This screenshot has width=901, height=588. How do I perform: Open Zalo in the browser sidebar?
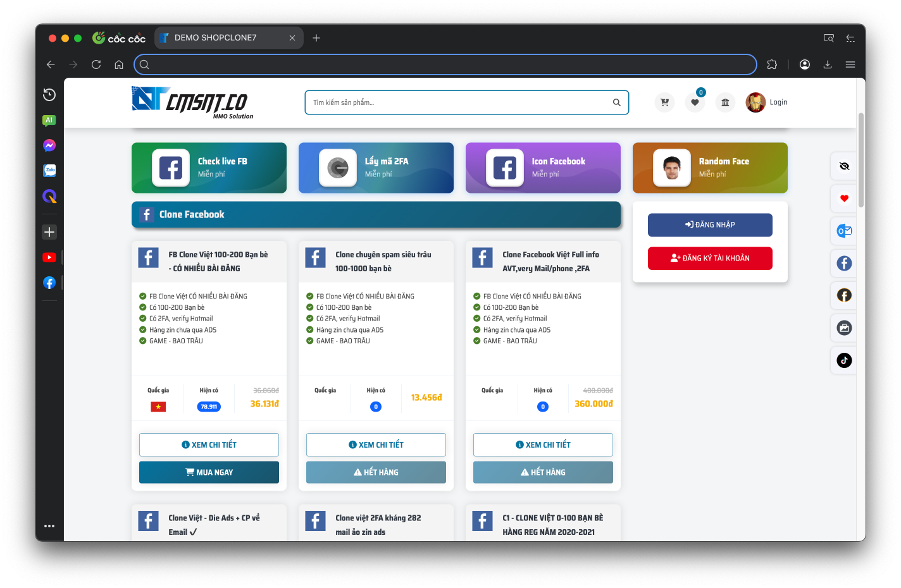coord(49,170)
